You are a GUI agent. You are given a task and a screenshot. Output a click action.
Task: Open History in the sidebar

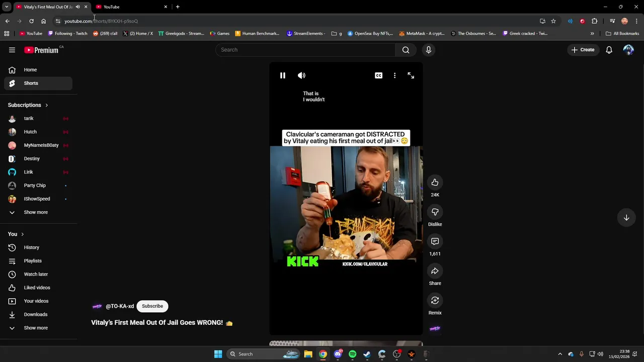pos(38,247)
